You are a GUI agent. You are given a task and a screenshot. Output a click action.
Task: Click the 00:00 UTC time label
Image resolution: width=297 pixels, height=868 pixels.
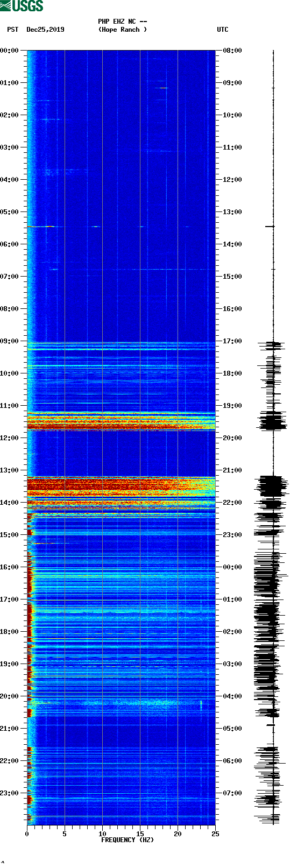tap(232, 567)
